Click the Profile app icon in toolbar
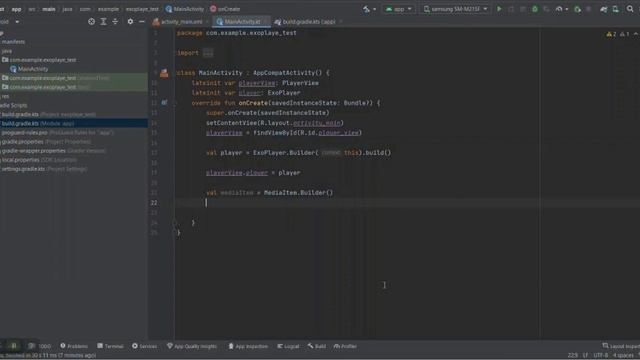 click(x=559, y=9)
